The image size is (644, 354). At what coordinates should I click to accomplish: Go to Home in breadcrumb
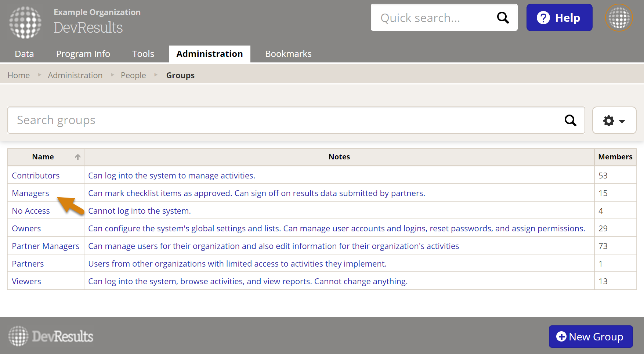coord(19,75)
